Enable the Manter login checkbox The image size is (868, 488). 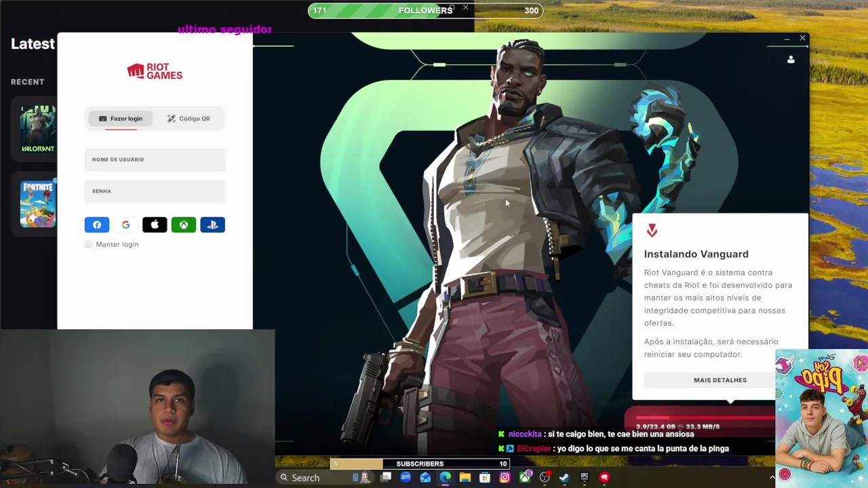click(88, 244)
